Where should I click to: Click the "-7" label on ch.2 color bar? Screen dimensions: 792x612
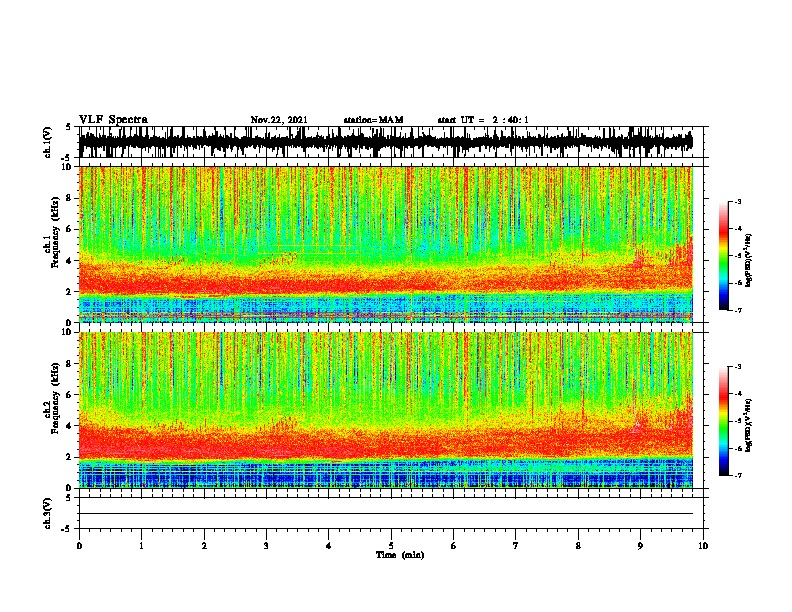(737, 476)
